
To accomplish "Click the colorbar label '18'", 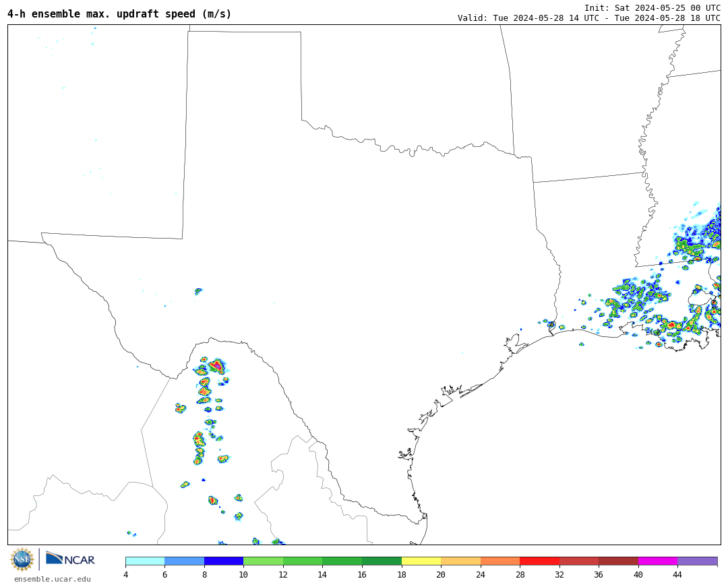I will coord(402,574).
